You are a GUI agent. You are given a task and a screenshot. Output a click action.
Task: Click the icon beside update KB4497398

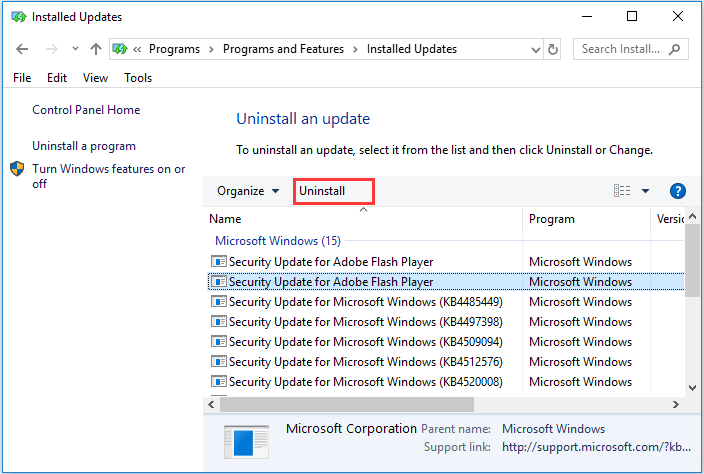coord(219,321)
